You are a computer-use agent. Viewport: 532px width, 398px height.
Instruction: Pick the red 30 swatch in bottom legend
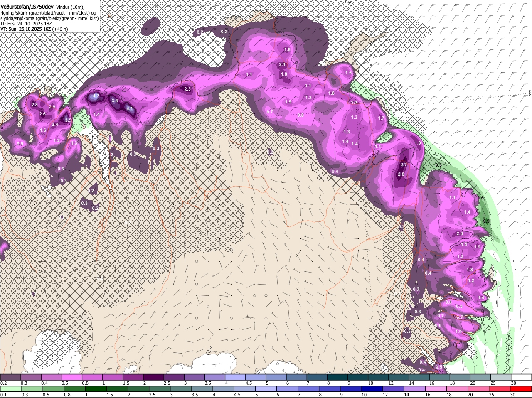[x=521, y=388]
